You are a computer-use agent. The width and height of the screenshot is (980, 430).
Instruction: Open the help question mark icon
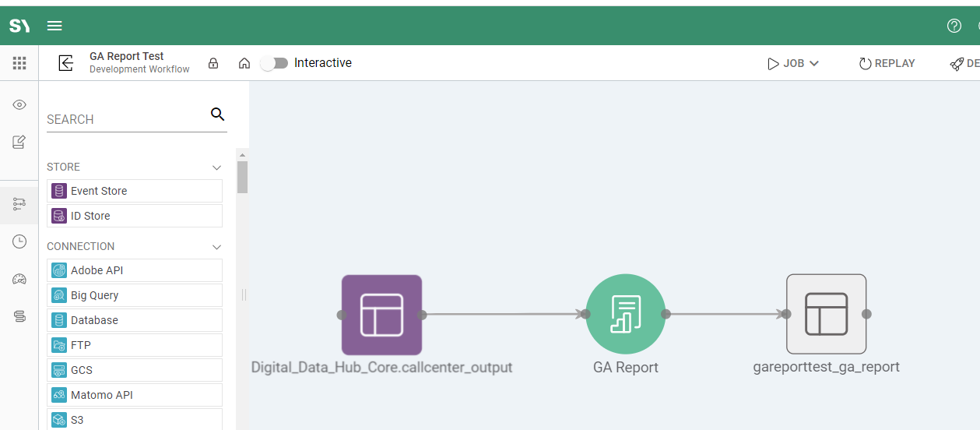click(x=954, y=26)
